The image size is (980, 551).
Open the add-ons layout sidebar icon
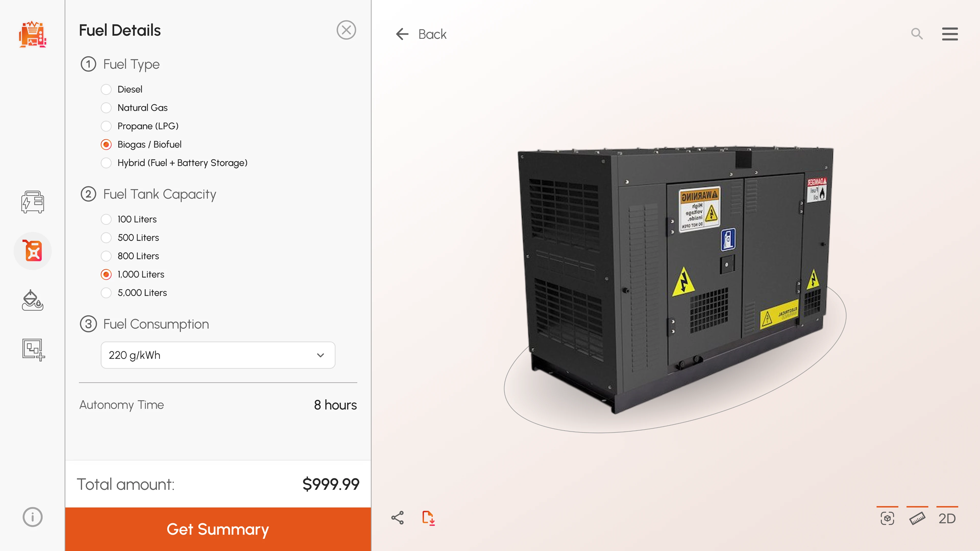click(33, 349)
